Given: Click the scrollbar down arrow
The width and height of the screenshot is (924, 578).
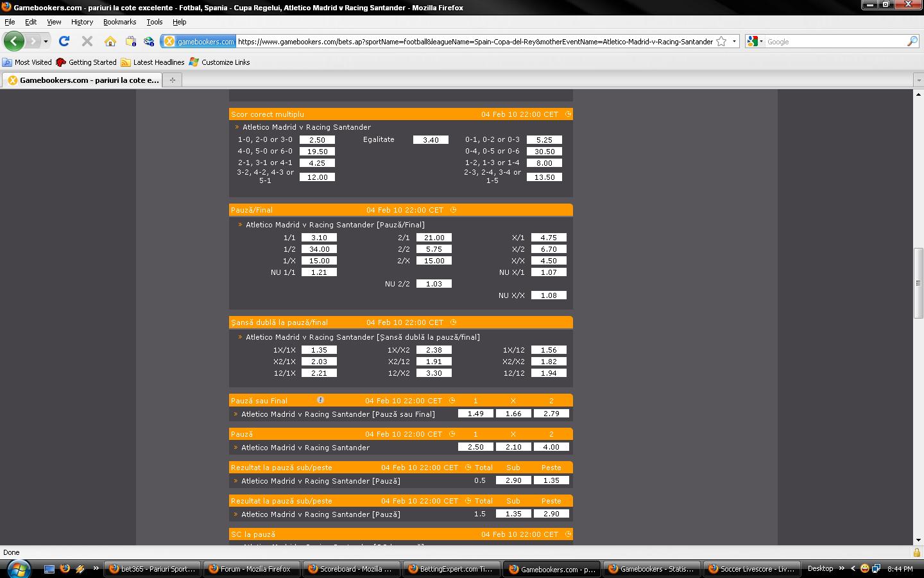Looking at the screenshot, I should click(918, 540).
